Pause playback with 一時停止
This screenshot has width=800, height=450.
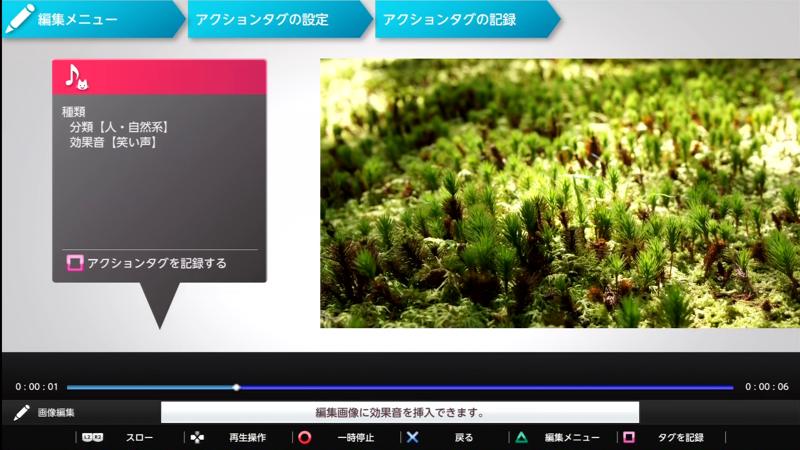(x=356, y=438)
